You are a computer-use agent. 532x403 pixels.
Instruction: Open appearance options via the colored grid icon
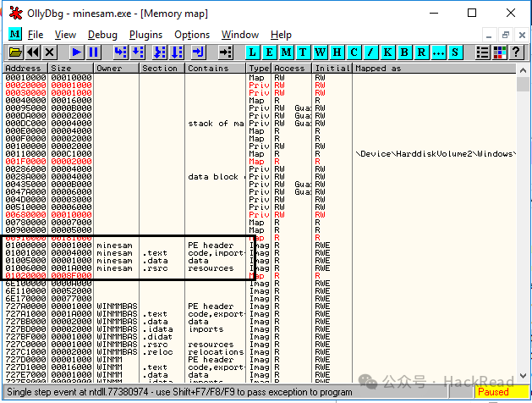[499, 52]
